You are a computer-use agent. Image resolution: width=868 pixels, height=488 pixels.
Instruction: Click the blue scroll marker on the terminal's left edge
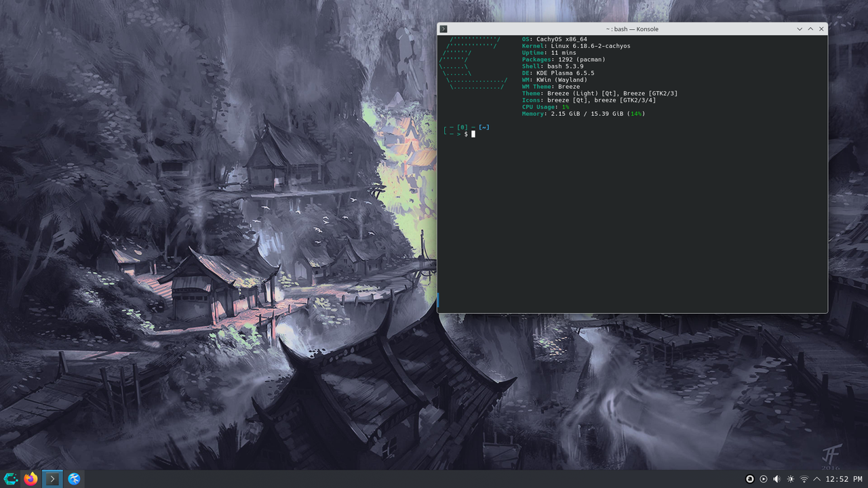[x=437, y=300]
